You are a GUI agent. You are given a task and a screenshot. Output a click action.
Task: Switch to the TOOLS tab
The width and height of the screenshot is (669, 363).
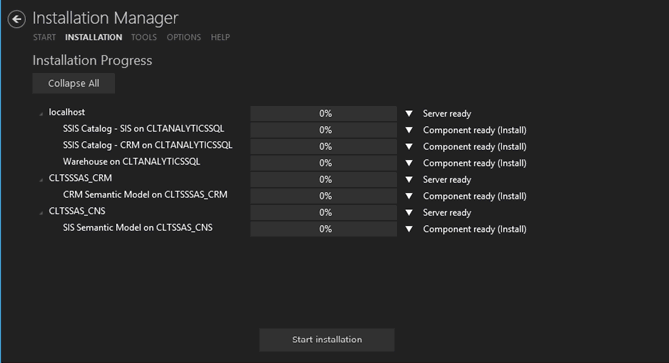[x=144, y=38]
